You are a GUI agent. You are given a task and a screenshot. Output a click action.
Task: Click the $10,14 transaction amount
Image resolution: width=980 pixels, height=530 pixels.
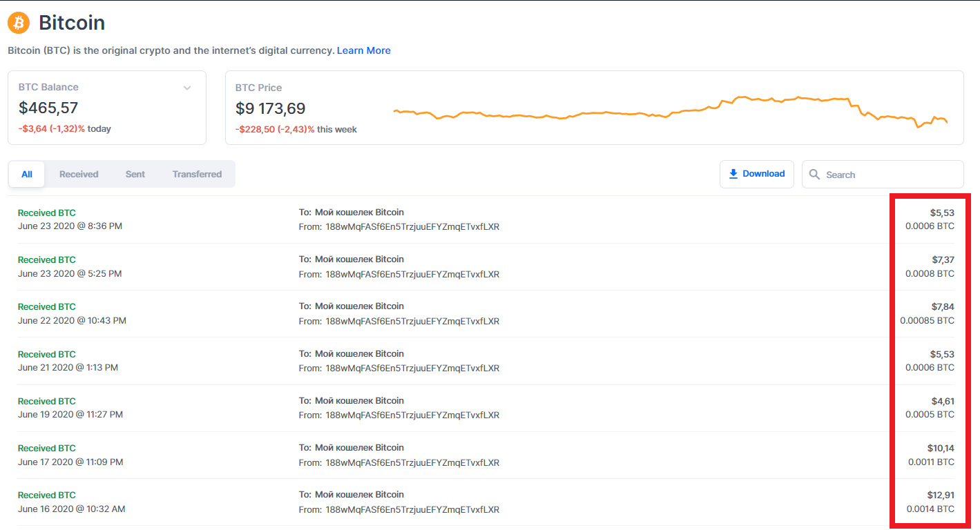pyautogui.click(x=941, y=448)
